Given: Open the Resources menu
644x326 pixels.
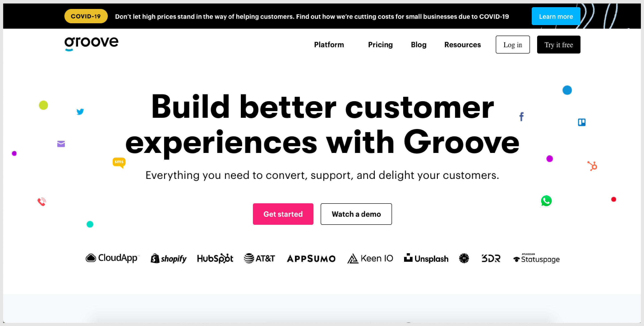Looking at the screenshot, I should point(462,45).
